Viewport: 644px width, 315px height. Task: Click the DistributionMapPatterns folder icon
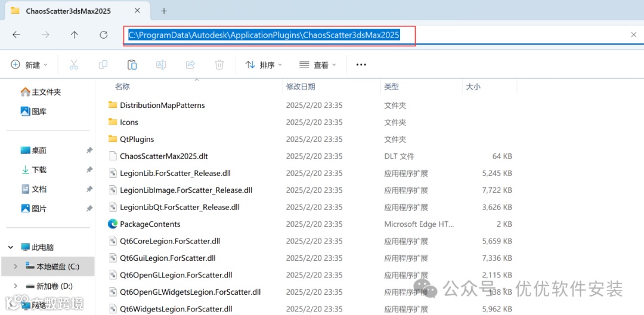(113, 105)
